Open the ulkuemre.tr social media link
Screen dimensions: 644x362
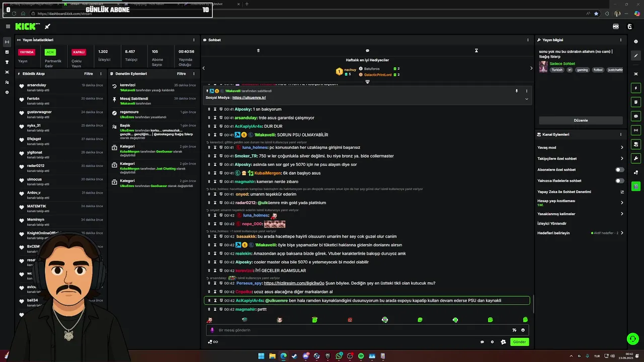pos(249,98)
